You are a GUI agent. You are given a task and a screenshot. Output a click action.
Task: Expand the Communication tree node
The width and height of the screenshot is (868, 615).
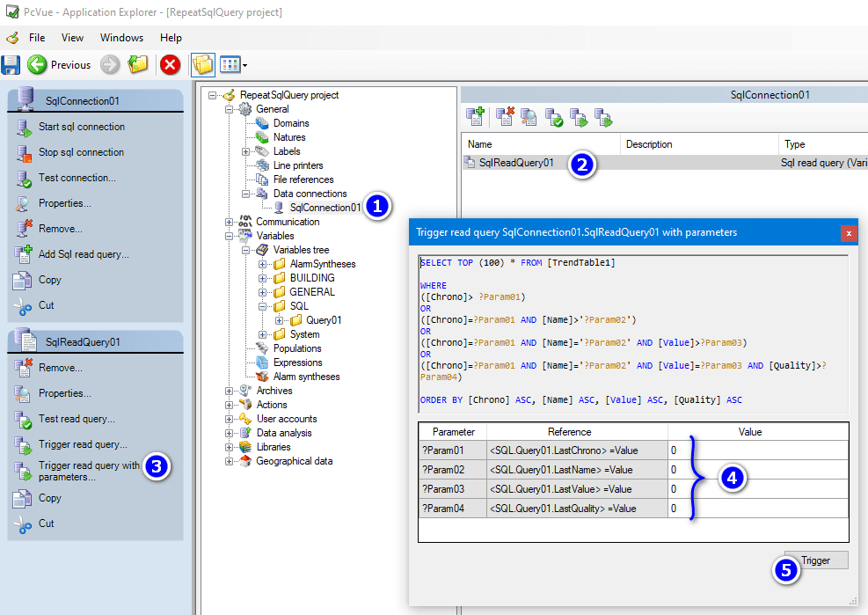coord(230,222)
